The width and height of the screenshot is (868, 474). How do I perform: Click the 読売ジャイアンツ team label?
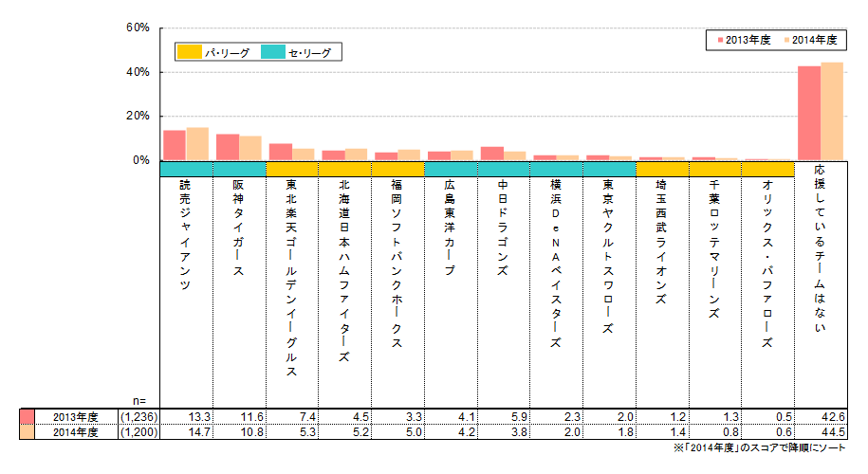[185, 234]
